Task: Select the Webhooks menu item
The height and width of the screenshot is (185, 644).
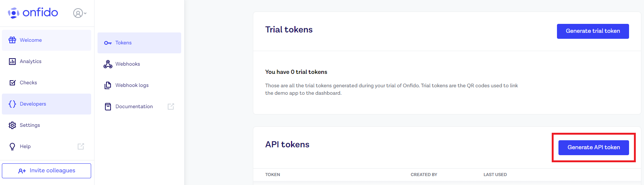Action: (139, 64)
